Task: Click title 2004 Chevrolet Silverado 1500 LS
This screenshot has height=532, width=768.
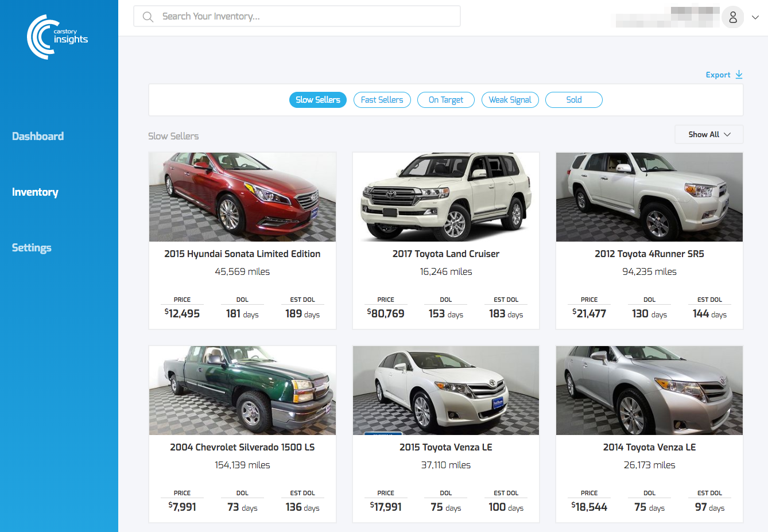Action: pos(242,447)
